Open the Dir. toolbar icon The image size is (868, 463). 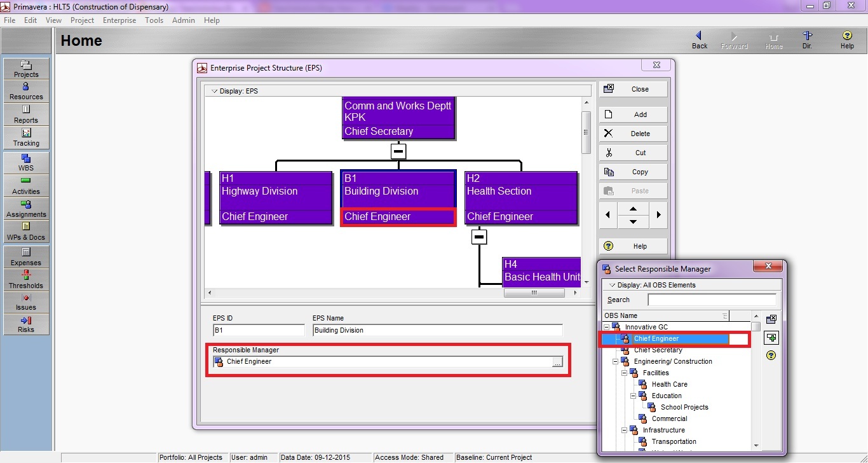(x=808, y=38)
